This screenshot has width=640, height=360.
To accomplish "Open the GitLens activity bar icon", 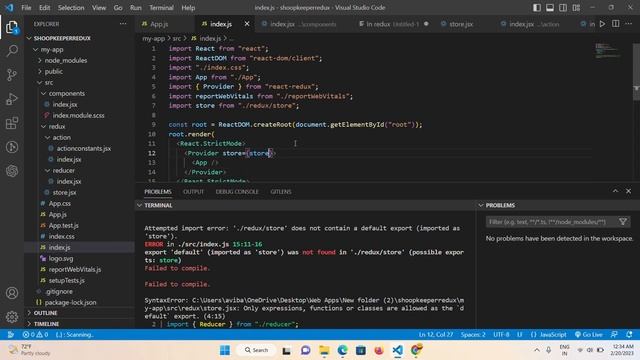I will (12, 147).
